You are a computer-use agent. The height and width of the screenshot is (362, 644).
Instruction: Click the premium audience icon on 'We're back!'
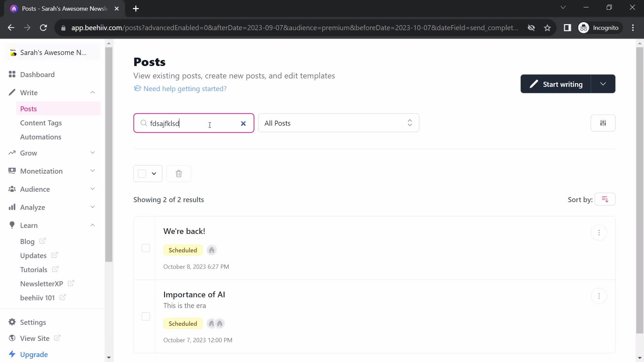click(211, 250)
